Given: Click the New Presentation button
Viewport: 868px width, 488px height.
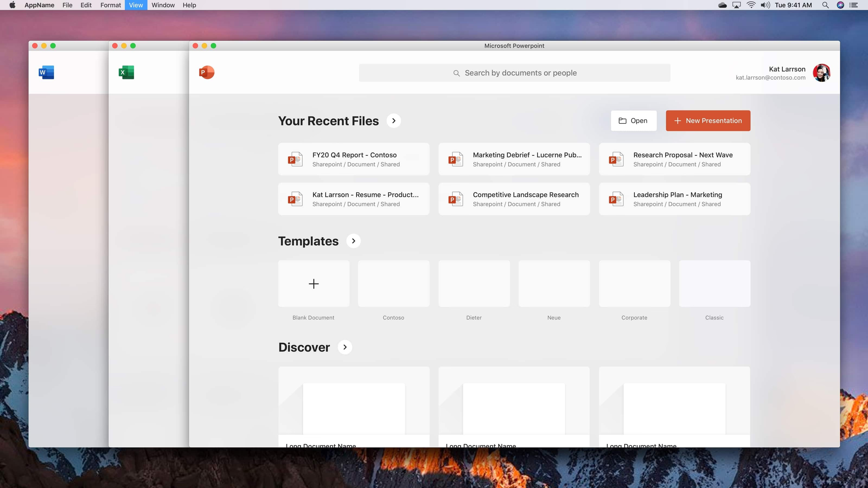Looking at the screenshot, I should [x=708, y=121].
